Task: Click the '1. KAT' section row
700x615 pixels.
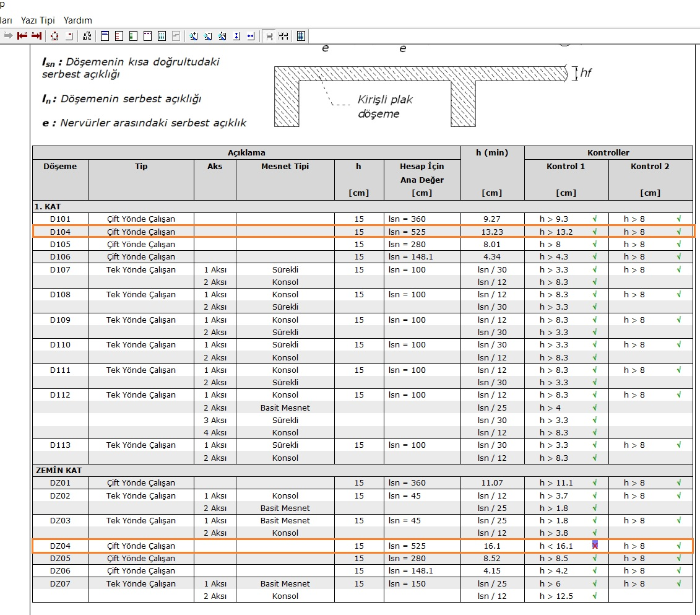Action: click(363, 206)
